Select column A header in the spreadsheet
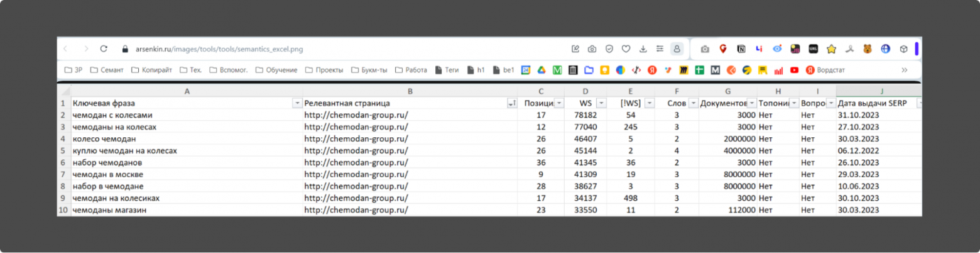 (x=187, y=91)
